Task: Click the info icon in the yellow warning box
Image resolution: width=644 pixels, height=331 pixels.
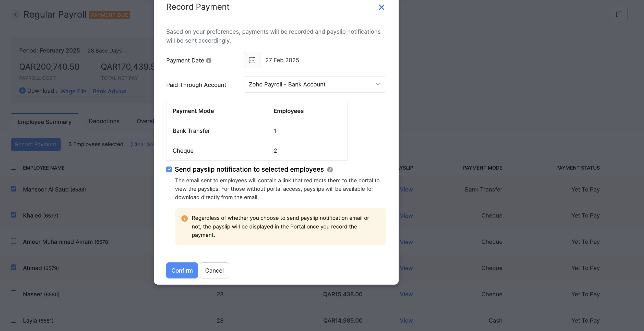Action: (x=185, y=219)
